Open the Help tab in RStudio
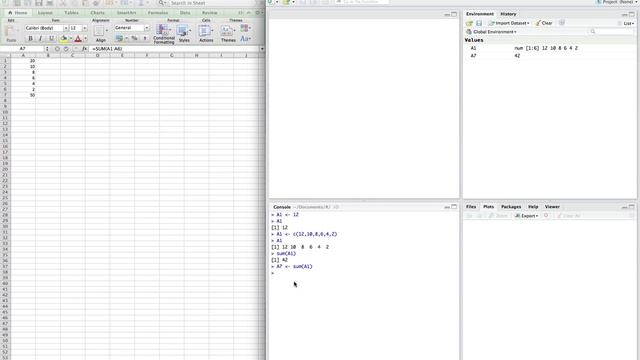This screenshot has height=360, width=640. click(533, 207)
